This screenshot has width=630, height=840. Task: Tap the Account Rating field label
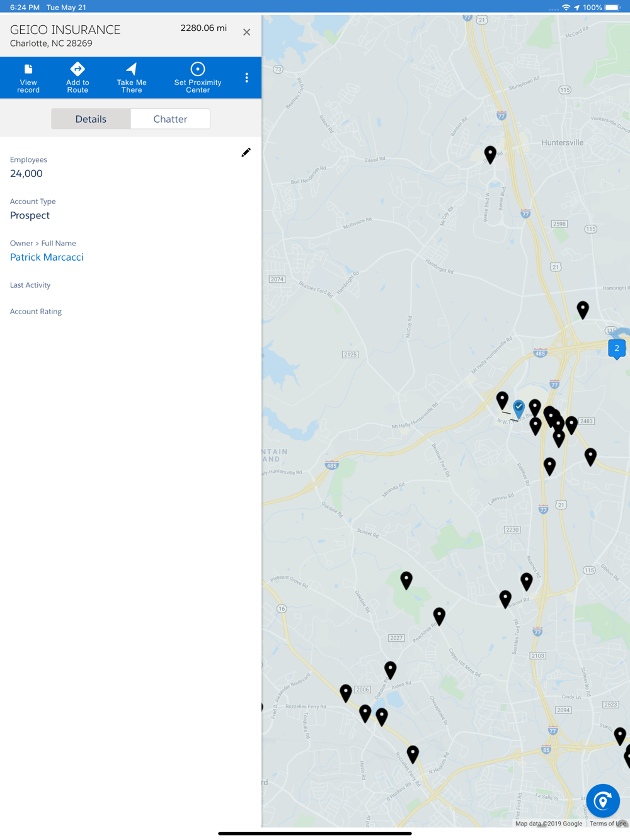[x=36, y=312]
